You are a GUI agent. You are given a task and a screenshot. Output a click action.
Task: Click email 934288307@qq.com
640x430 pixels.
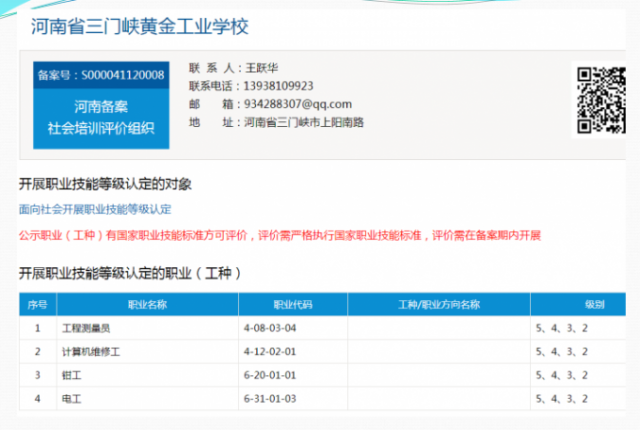[298, 104]
